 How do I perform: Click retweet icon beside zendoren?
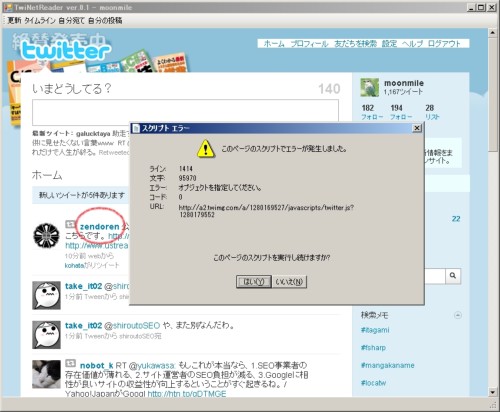70,224
